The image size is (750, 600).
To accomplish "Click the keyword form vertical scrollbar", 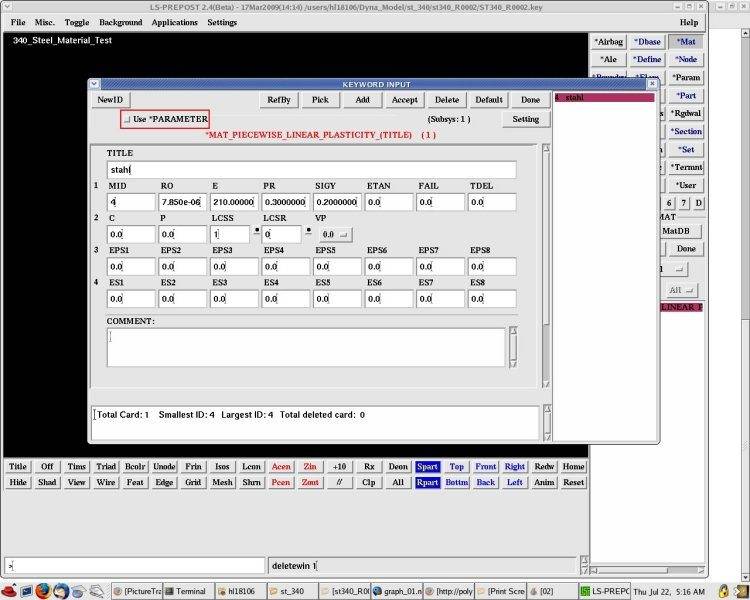I will 546,267.
